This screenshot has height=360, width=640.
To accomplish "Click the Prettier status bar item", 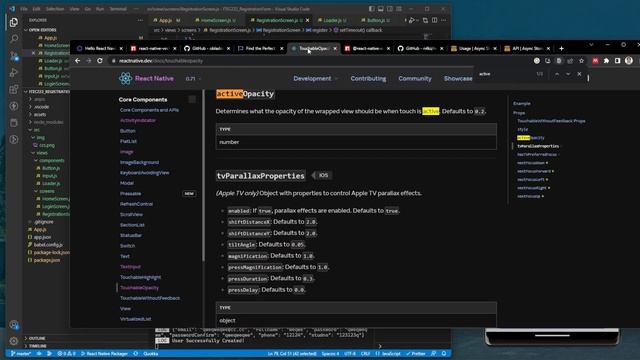I will [x=416, y=353].
